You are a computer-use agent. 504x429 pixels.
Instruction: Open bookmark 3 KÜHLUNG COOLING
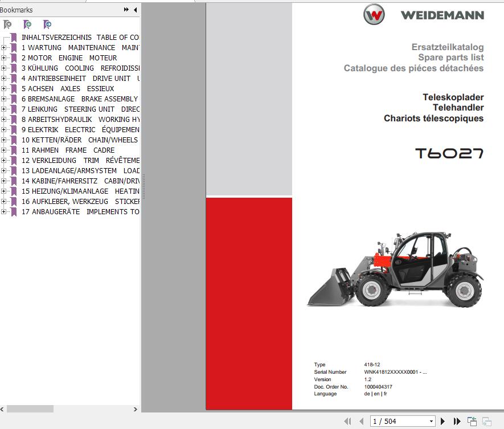click(80, 68)
